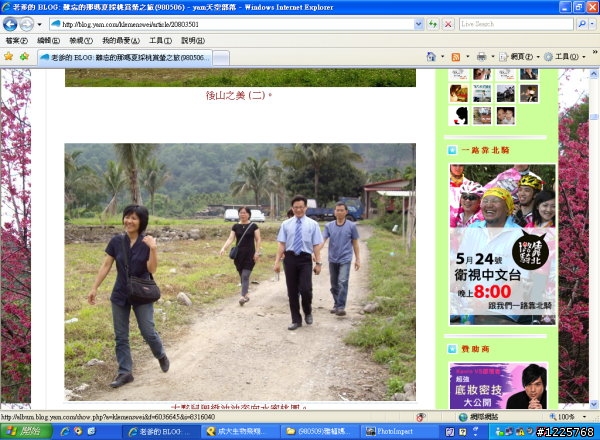Switch to the PhotoImpact taskbar button
600x440 pixels.
[x=398, y=432]
